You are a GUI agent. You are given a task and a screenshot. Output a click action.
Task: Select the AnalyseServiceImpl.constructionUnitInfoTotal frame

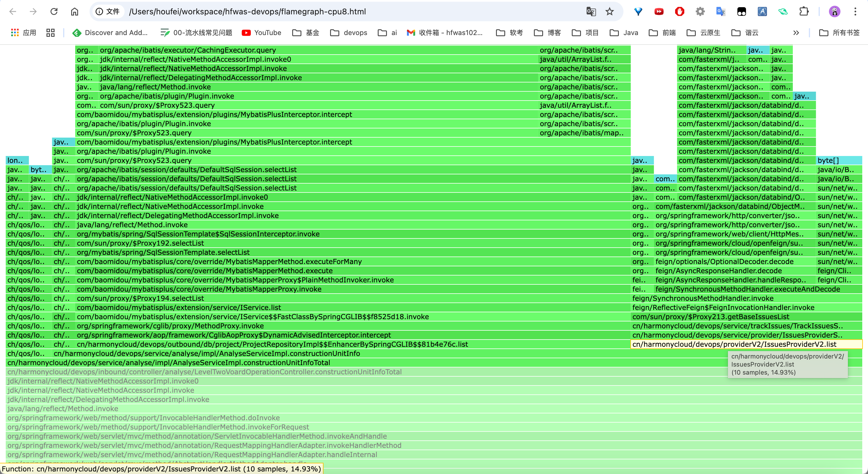tap(168, 363)
